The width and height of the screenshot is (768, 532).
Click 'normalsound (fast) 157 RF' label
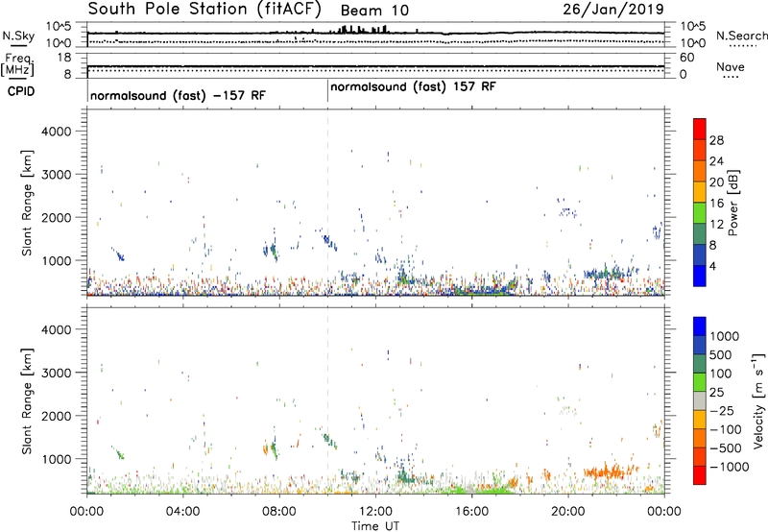413,87
